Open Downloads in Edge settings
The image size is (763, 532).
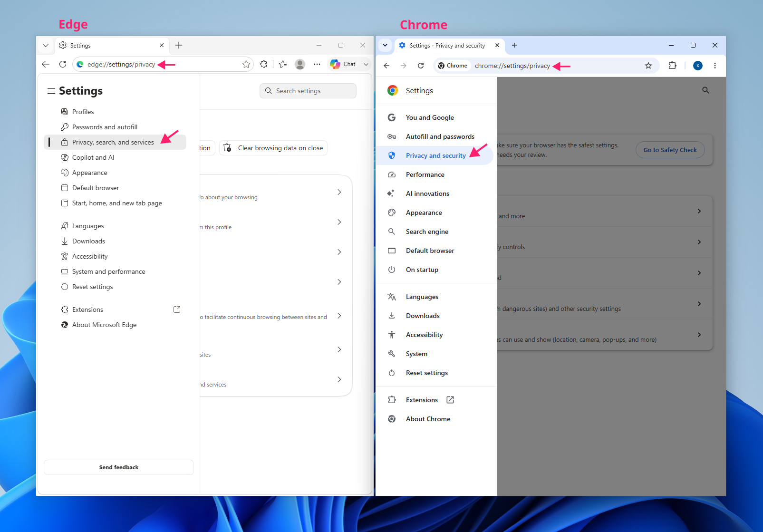point(115,241)
